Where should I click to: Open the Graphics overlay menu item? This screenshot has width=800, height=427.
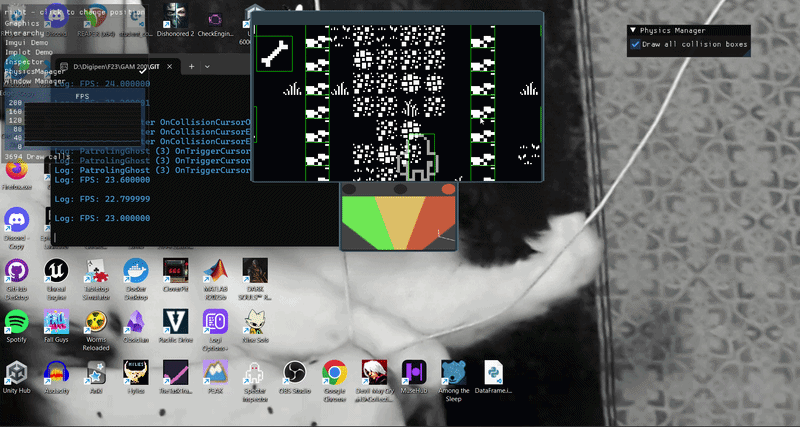22,23
